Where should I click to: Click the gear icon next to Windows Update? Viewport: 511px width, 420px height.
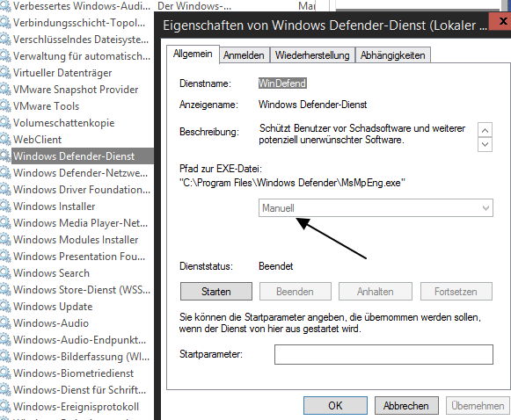pyautogui.click(x=5, y=307)
